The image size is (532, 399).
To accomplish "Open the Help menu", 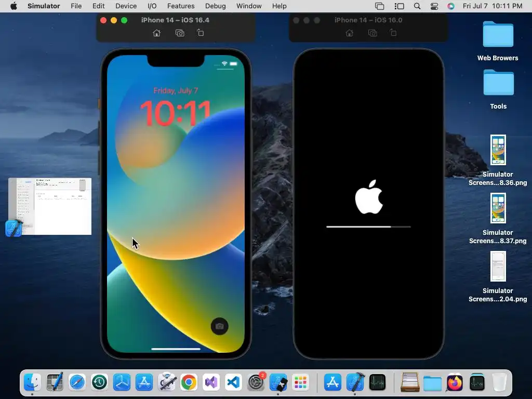I will 279,6.
